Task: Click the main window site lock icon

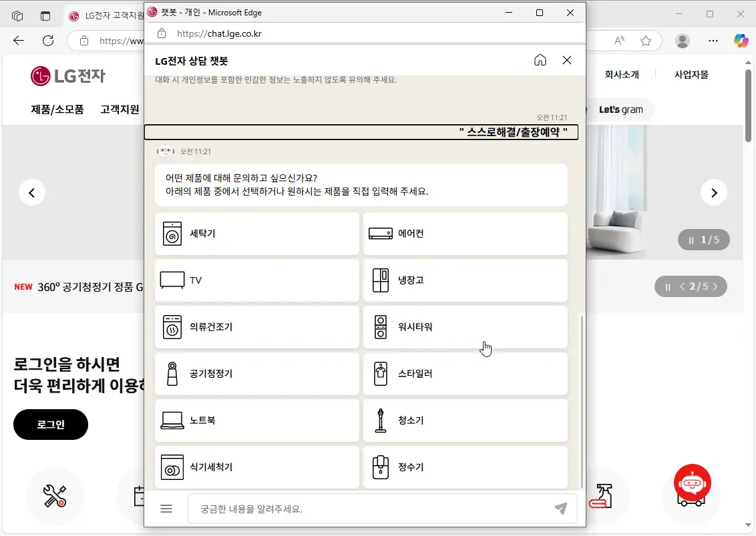Action: tap(84, 41)
